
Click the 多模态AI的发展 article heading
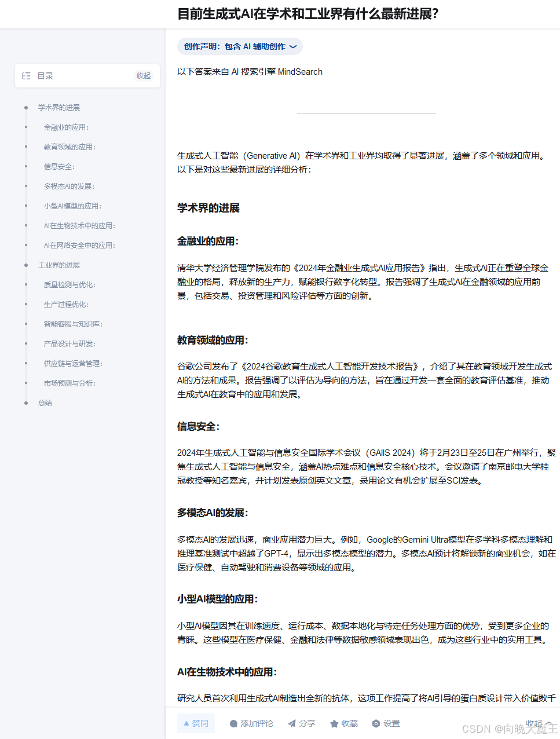[213, 513]
